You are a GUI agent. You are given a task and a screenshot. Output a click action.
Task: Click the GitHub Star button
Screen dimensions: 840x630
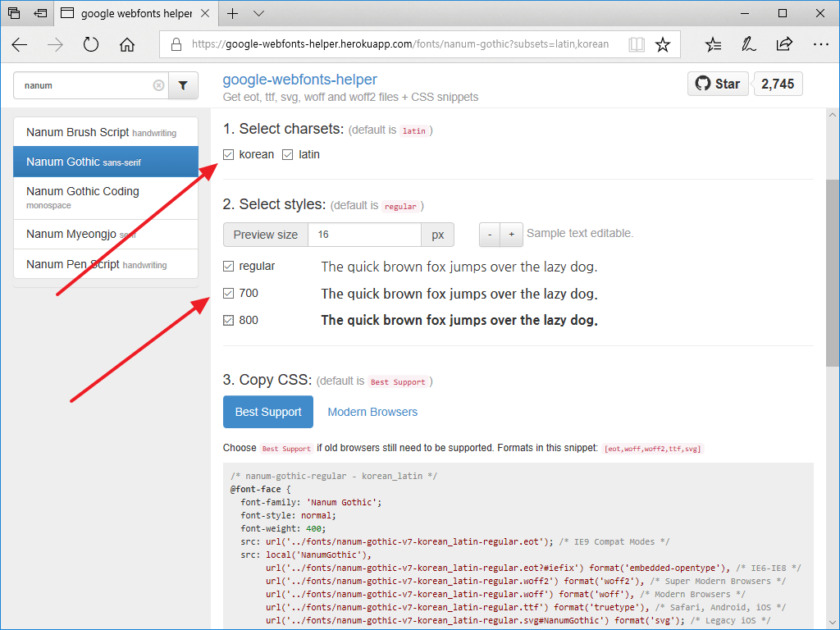718,84
